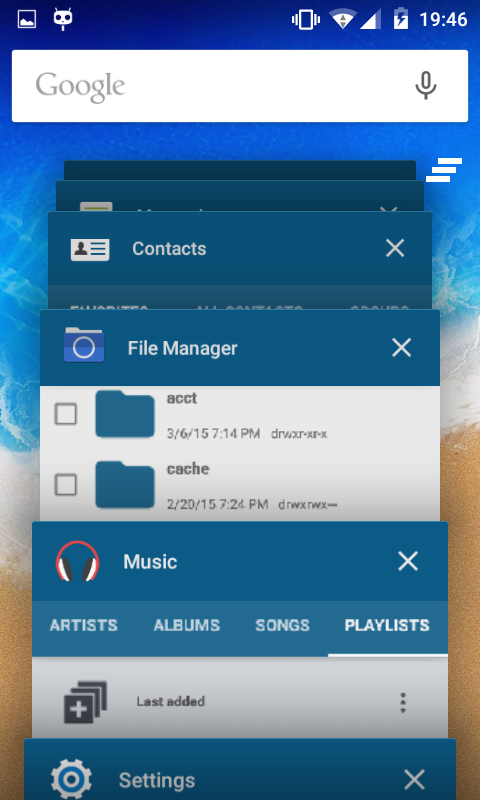The height and width of the screenshot is (800, 480).
Task: Tap the vibrate mode status icon
Action: (306, 20)
